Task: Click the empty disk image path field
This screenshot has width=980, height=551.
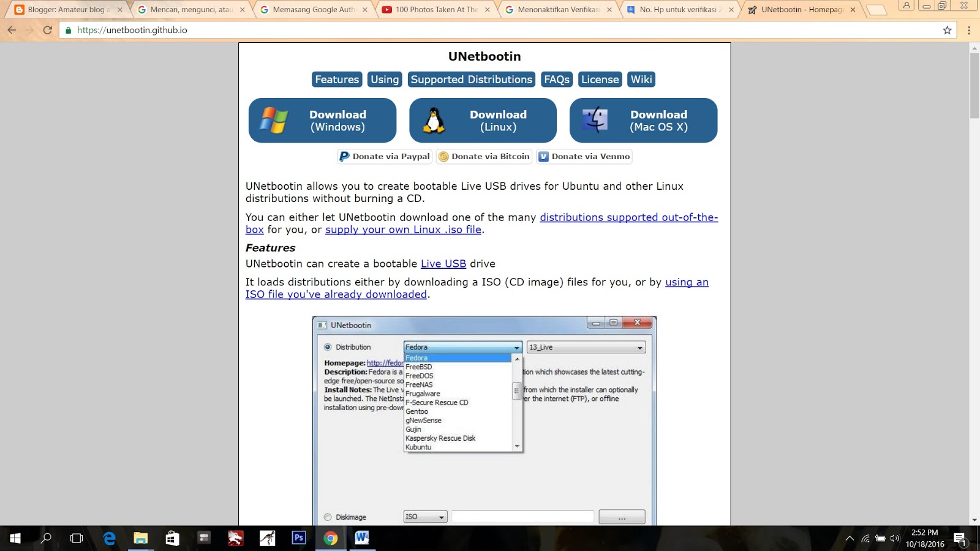Action: [522, 517]
